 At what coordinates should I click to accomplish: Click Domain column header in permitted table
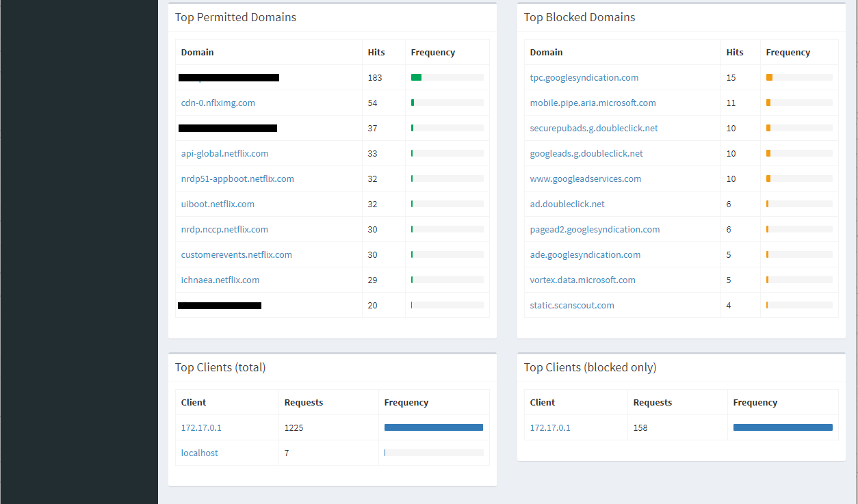click(x=197, y=52)
